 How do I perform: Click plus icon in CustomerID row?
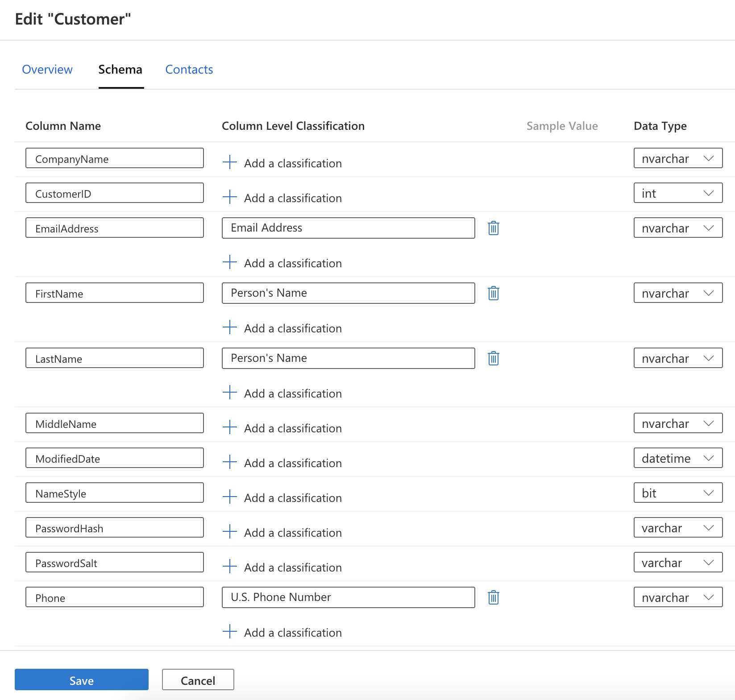tap(229, 197)
